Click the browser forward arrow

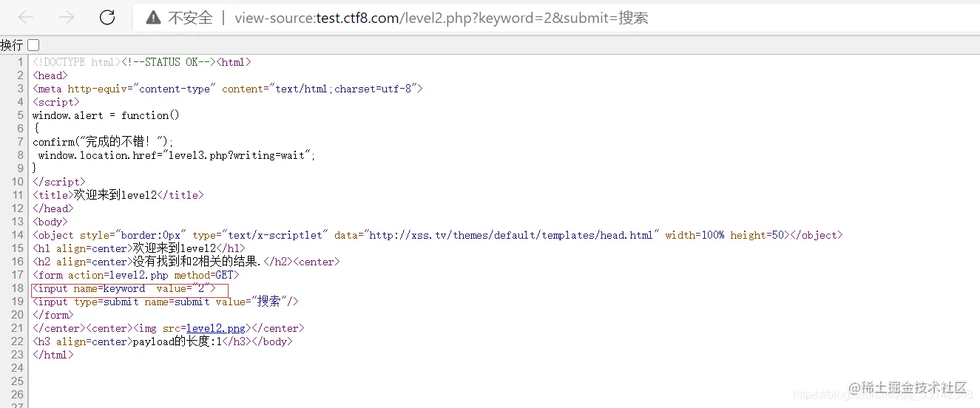tap(67, 17)
